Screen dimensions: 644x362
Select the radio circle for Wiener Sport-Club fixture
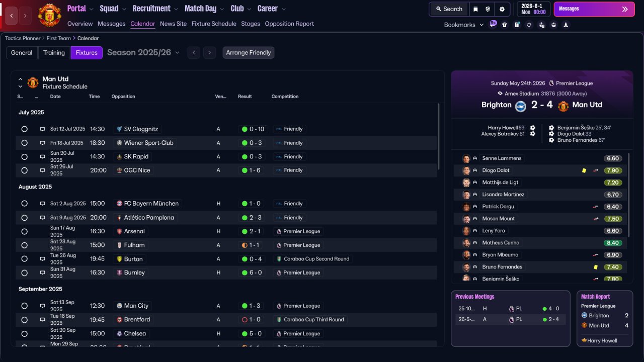click(24, 143)
